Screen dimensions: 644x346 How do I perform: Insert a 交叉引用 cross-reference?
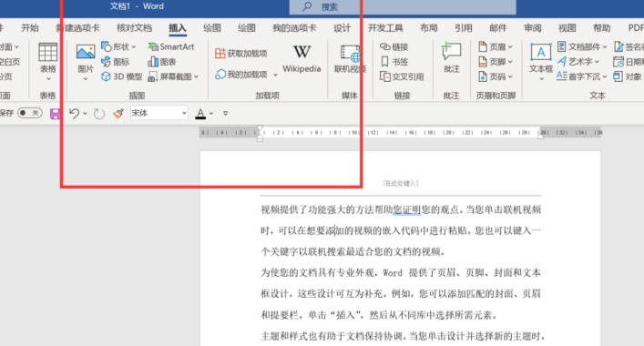(402, 76)
